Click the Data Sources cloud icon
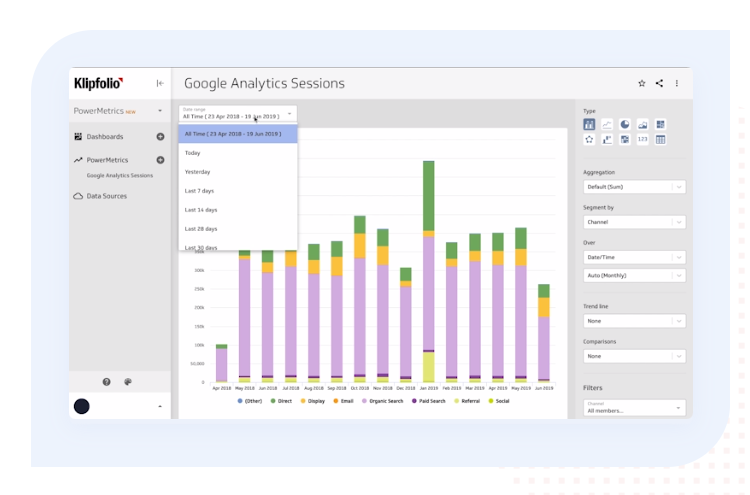The height and width of the screenshot is (495, 750). [78, 196]
